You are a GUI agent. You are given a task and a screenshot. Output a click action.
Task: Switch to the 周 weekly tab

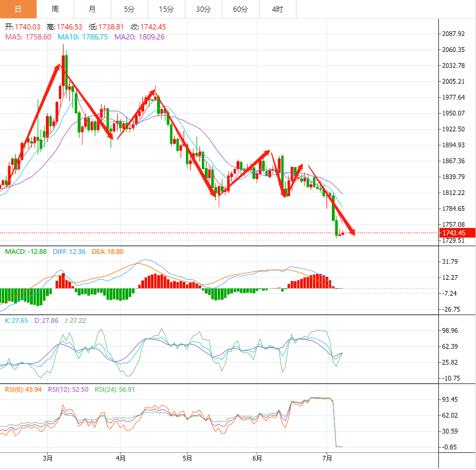click(x=55, y=9)
